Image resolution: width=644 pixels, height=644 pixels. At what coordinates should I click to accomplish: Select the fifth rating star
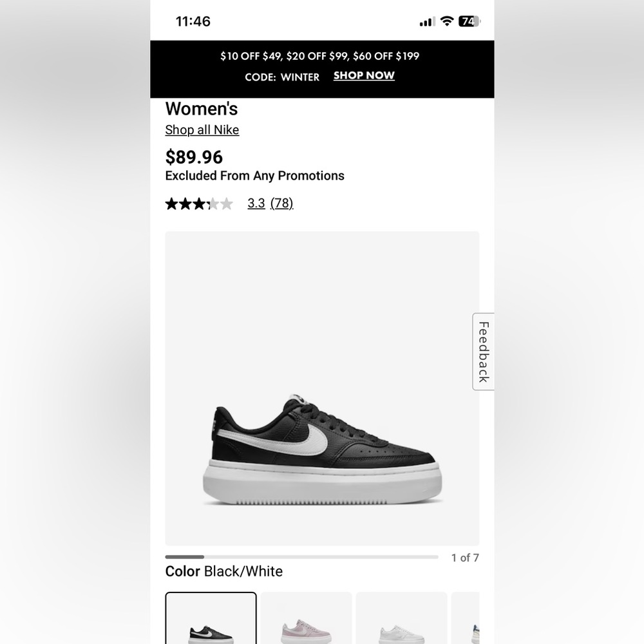[227, 203]
